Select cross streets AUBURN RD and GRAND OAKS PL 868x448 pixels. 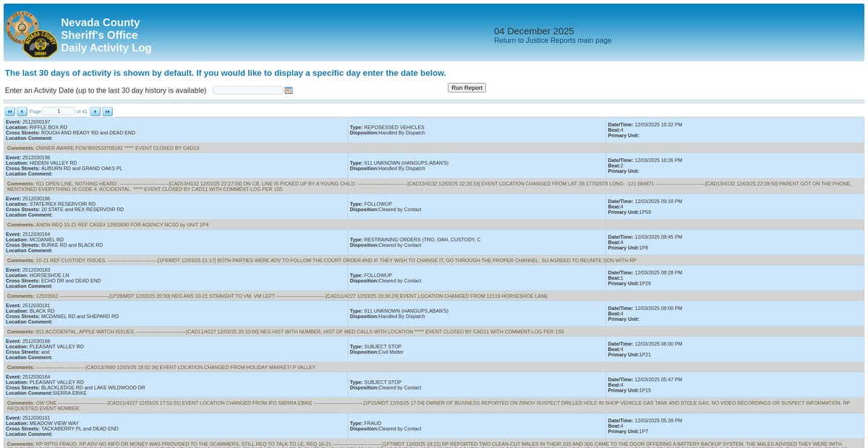coord(82,168)
